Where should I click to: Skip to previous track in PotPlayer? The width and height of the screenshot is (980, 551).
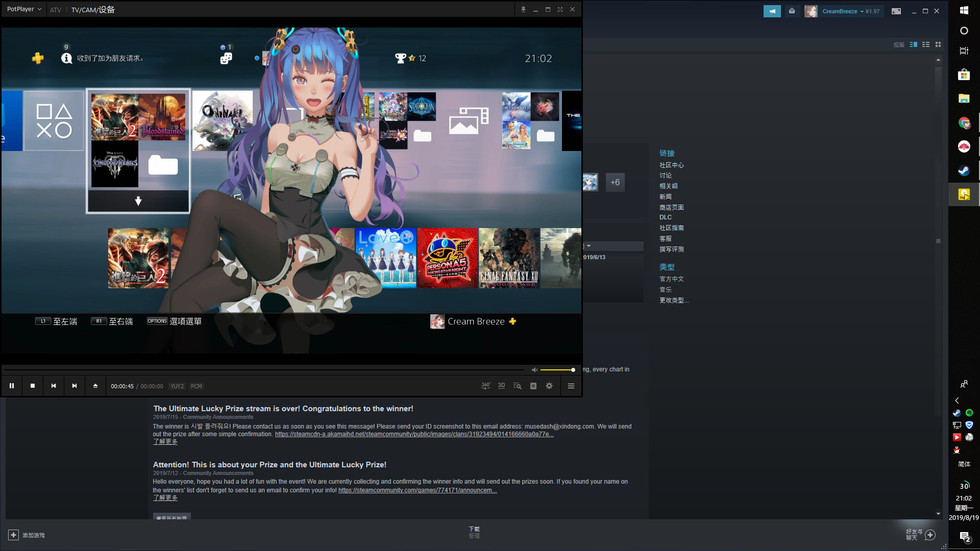[54, 386]
